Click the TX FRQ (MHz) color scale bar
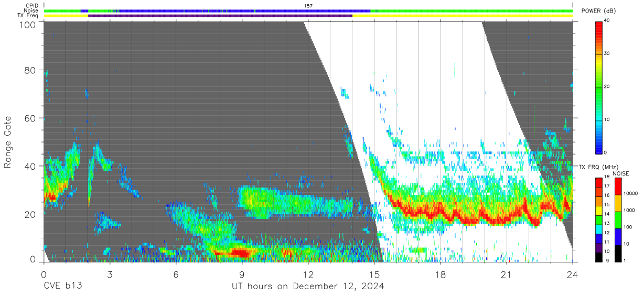Image resolution: width=644 pixels, height=297 pixels. (599, 220)
